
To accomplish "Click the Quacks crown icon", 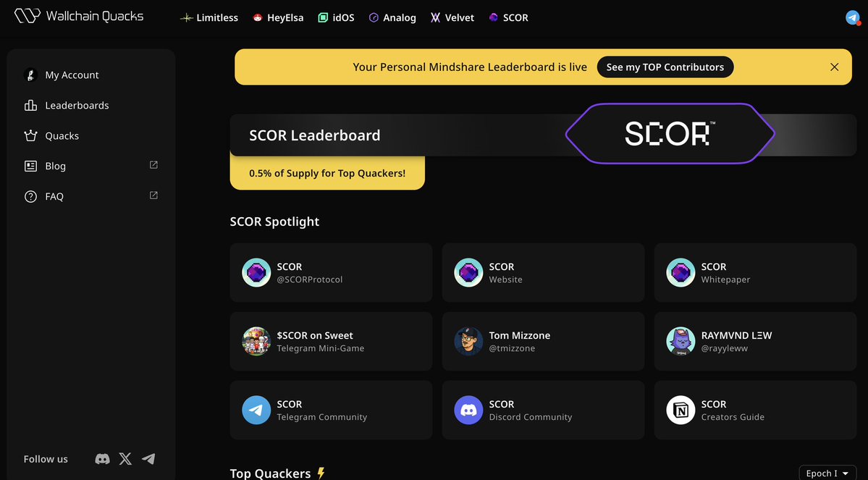I will pyautogui.click(x=30, y=135).
